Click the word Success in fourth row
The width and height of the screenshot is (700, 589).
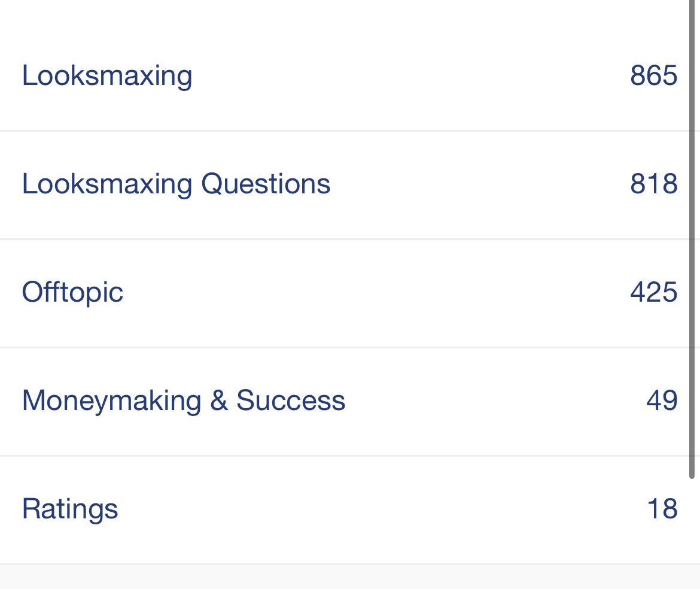coord(291,400)
